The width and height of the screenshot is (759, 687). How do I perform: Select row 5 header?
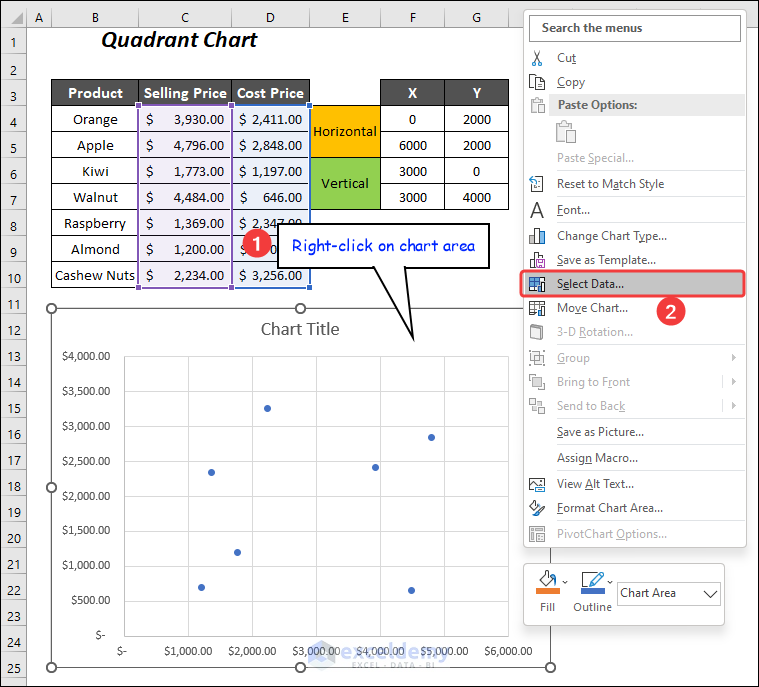coord(14,146)
